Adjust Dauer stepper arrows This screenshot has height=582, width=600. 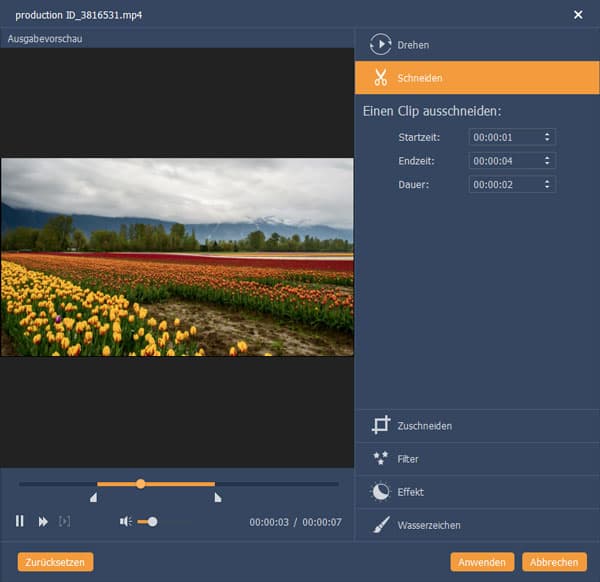tap(547, 184)
